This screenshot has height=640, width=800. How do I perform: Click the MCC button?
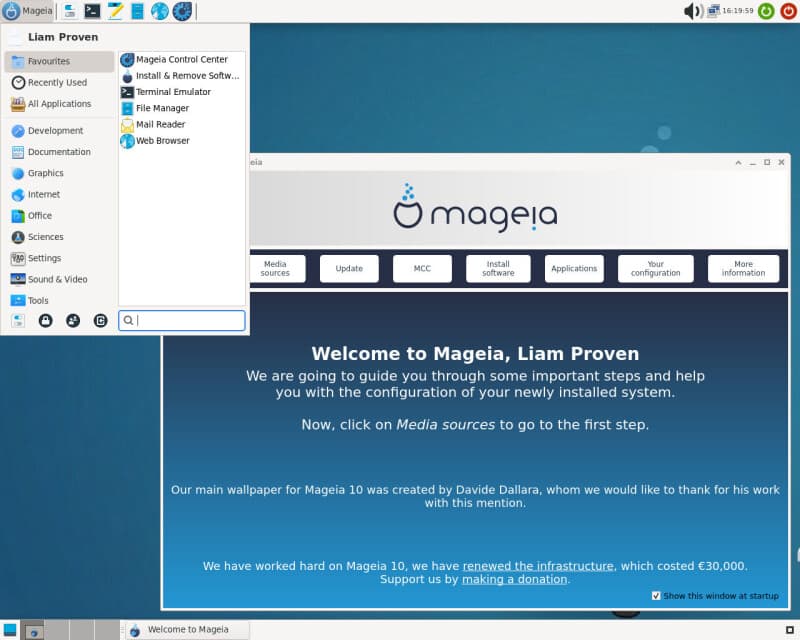[x=422, y=268]
